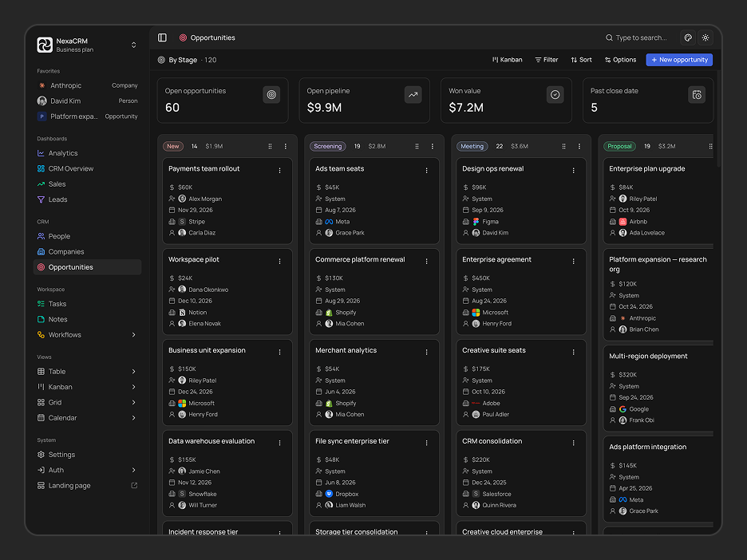Select Opportunities in the sidebar
Screen dimensions: 747x560
[87, 267]
